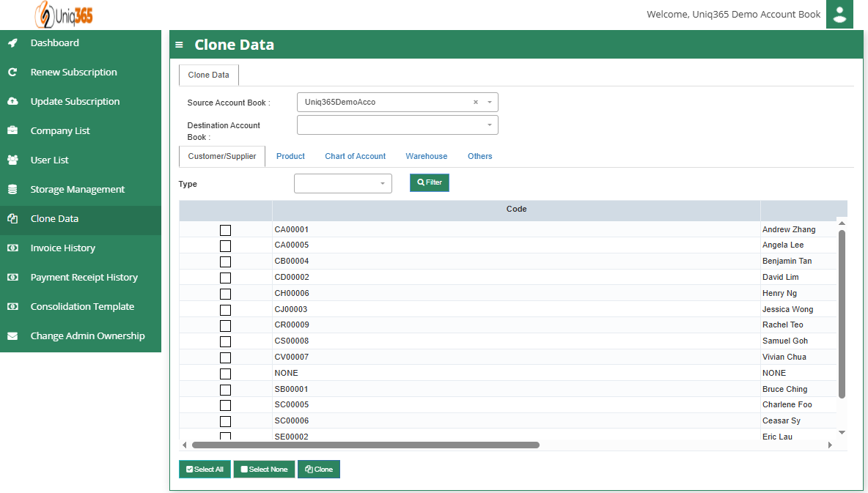Open Company List in the sidebar
Screen dimensions: 868x493
pyautogui.click(x=60, y=130)
